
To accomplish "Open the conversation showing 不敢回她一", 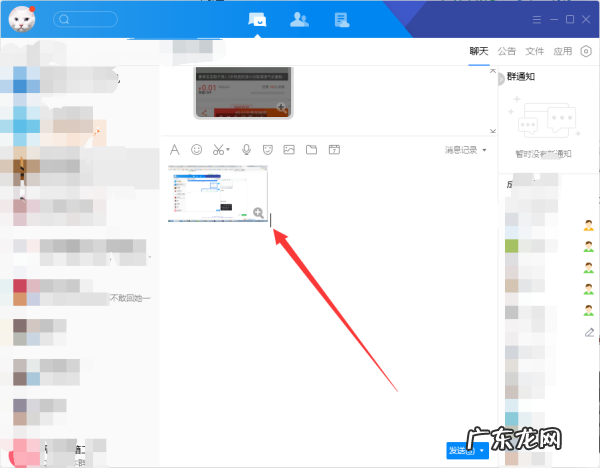I will (x=80, y=293).
